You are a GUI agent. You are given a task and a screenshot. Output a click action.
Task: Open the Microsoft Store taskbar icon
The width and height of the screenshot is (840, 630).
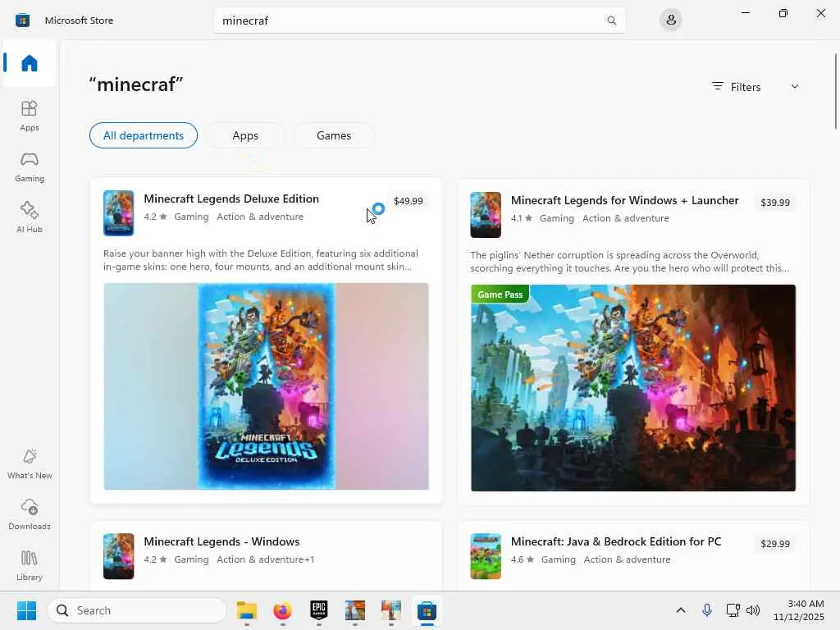(x=427, y=610)
